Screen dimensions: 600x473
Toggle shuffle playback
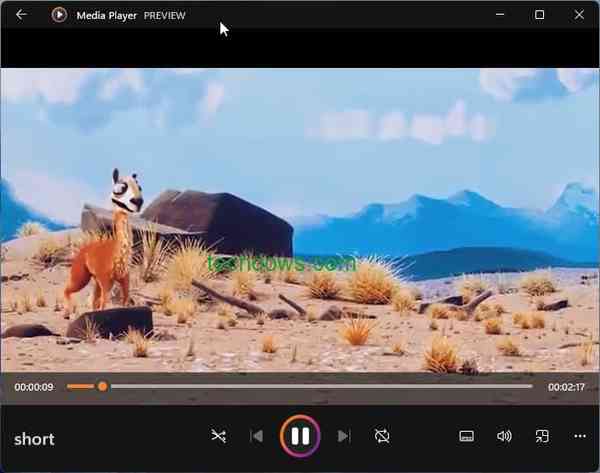pos(218,435)
